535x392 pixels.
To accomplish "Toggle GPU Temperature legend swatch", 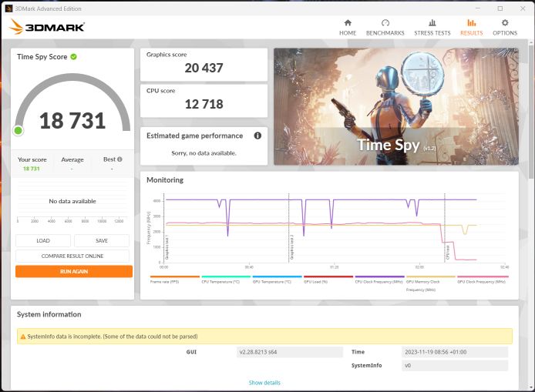I will (277, 276).
